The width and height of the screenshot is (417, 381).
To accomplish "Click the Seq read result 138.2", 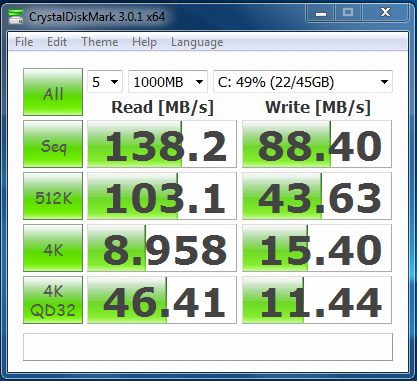I will coord(162,144).
